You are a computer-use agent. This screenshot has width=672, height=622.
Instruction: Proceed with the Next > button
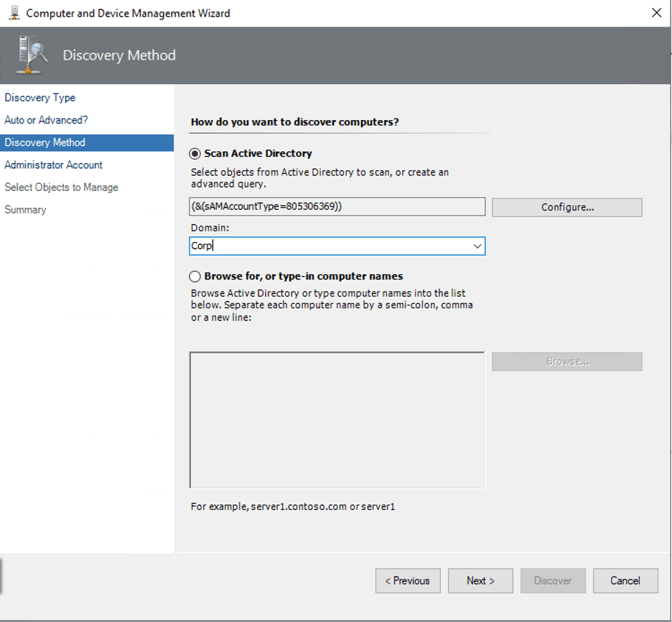coord(480,580)
